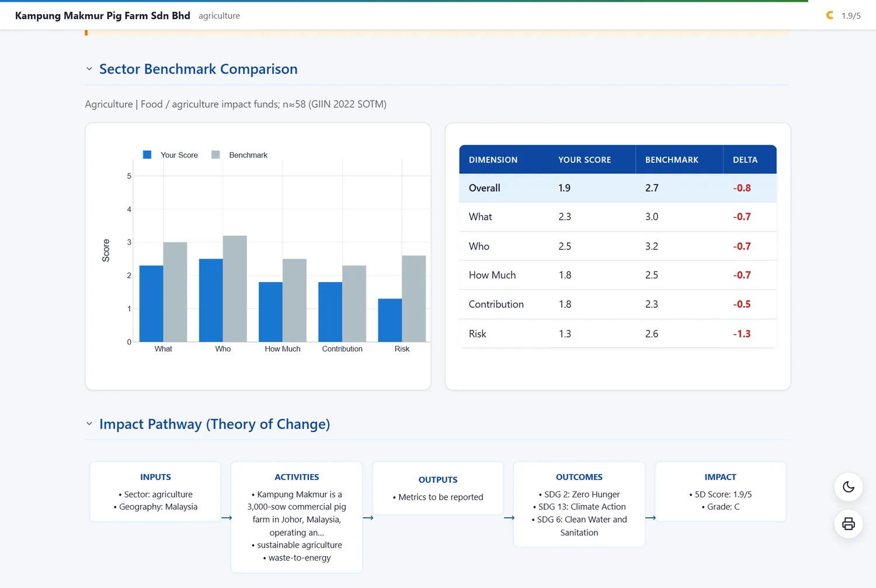Viewport: 876px width, 588px height.
Task: Click the orange C grade icon in header
Action: 830,15
